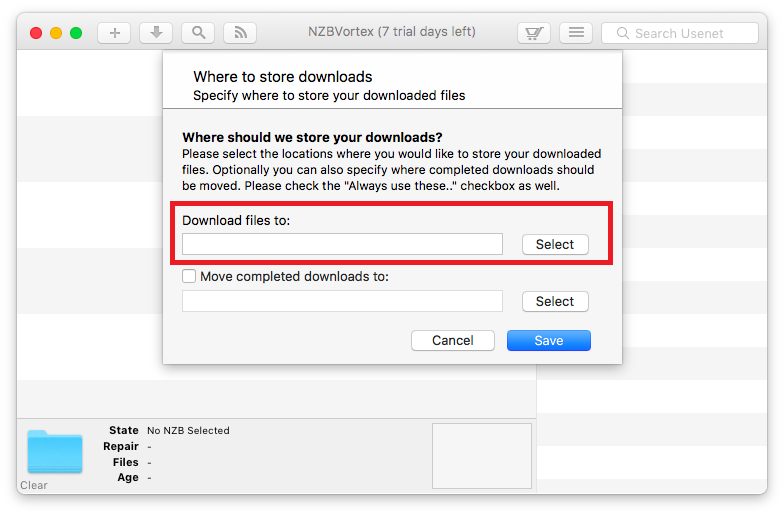This screenshot has height=515, width=784.
Task: Open the hamburger list menu icon
Action: click(x=576, y=33)
